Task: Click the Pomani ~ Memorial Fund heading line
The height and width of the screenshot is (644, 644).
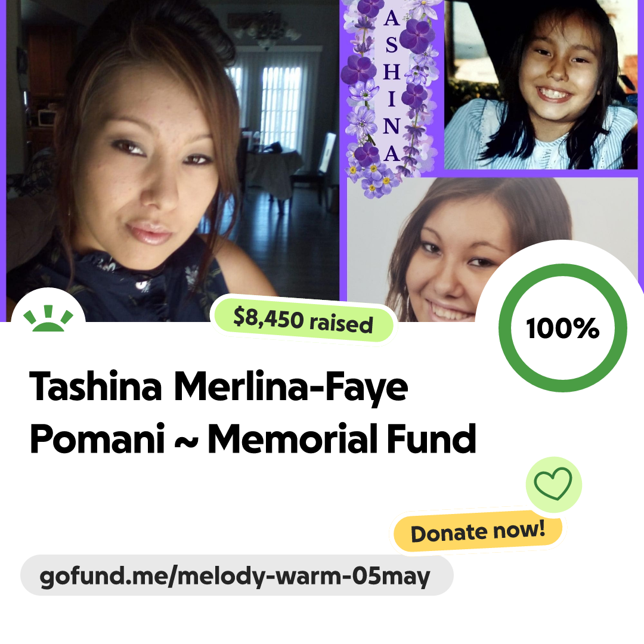Action: point(253,439)
